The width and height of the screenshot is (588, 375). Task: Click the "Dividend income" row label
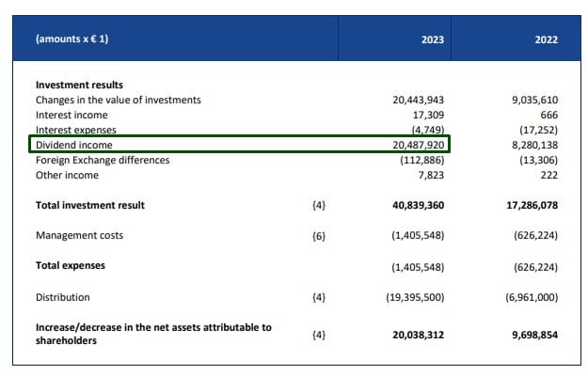[x=74, y=145]
